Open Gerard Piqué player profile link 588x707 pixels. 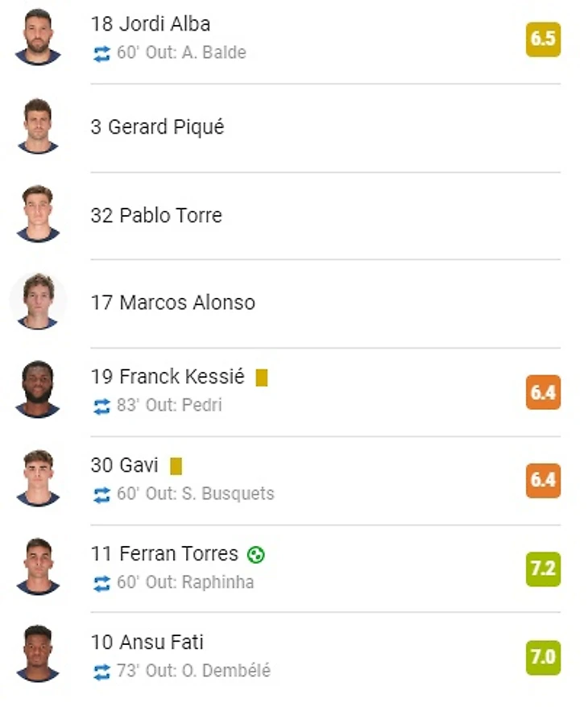[x=157, y=126]
